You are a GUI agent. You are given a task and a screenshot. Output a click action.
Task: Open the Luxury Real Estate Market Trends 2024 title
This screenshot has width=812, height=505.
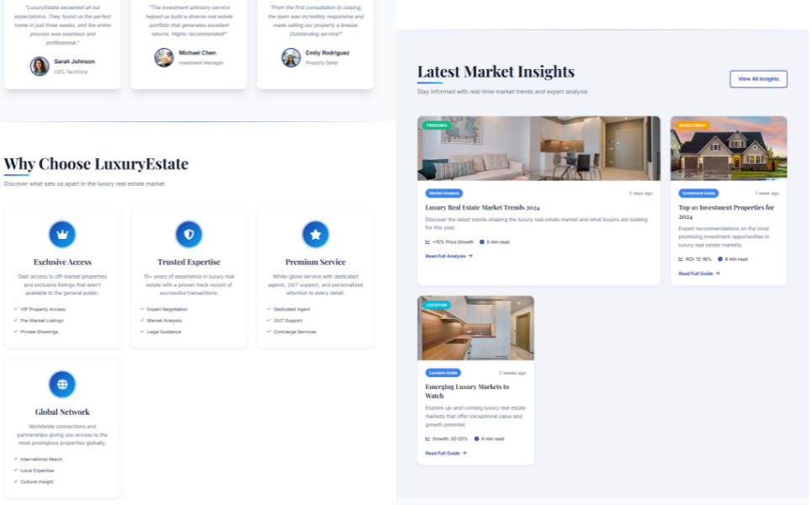(482, 207)
